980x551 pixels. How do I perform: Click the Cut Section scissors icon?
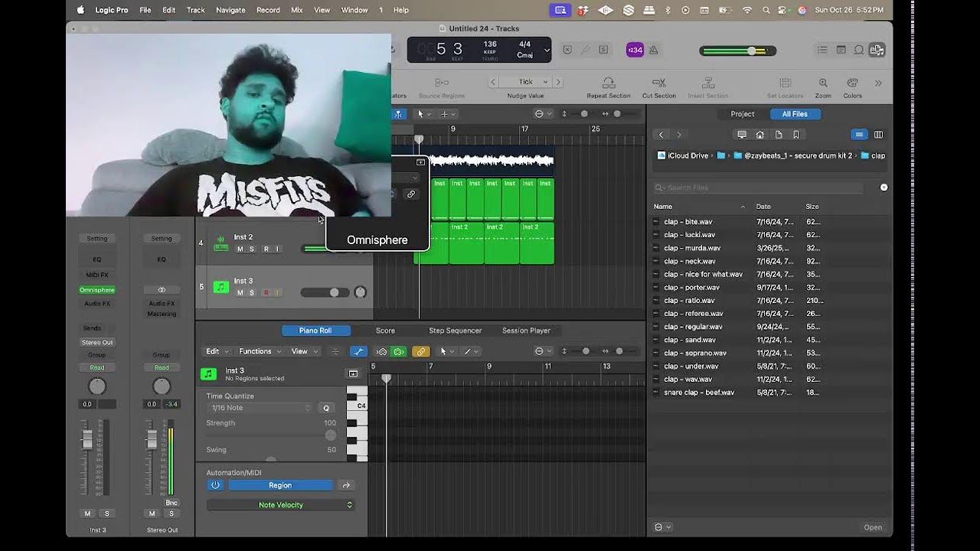pos(658,83)
